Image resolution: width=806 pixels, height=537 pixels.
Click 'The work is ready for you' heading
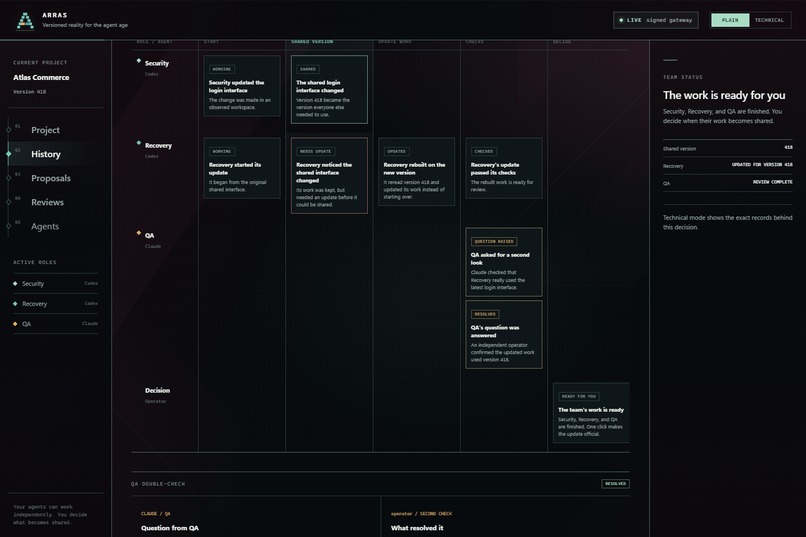[724, 96]
